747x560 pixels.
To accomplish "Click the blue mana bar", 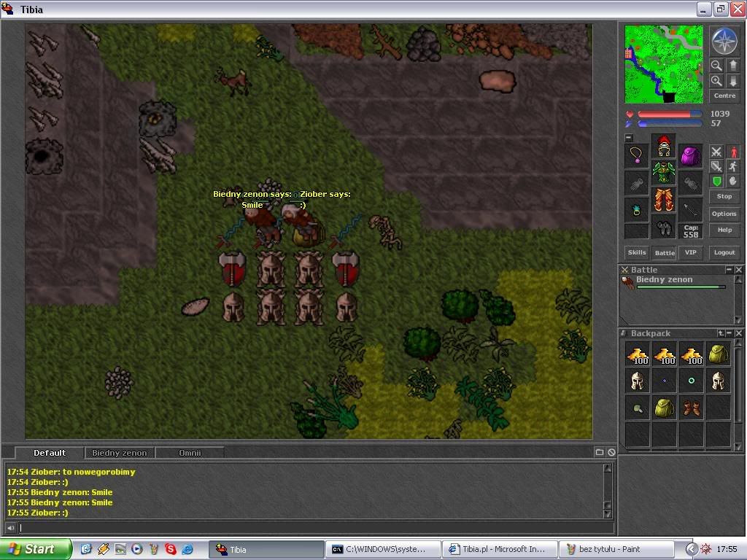I will pyautogui.click(x=670, y=124).
